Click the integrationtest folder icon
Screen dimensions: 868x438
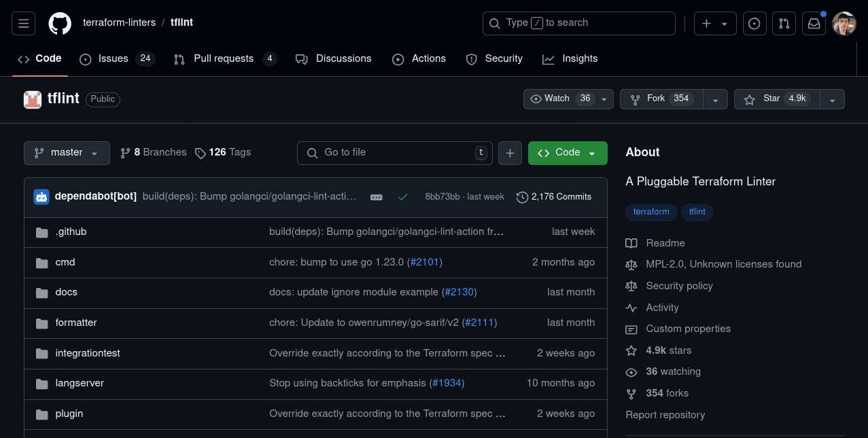point(42,354)
